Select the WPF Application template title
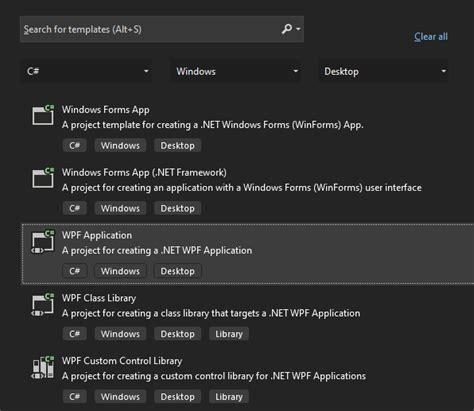474x411 pixels. tap(97, 235)
